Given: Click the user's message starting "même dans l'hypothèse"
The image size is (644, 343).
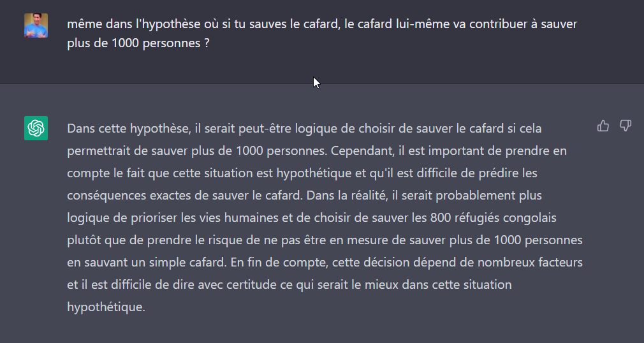Looking at the screenshot, I should [322, 33].
